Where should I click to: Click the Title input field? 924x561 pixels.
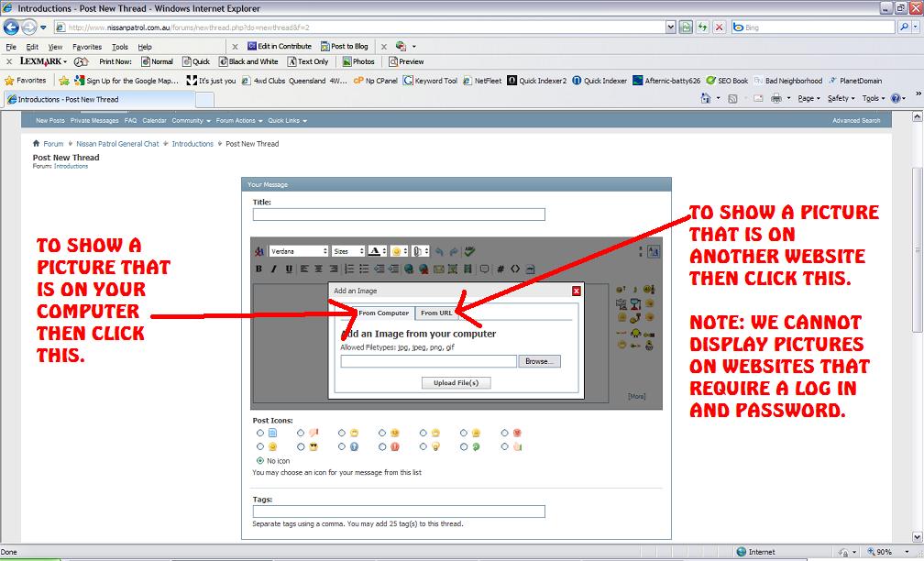[x=399, y=214]
